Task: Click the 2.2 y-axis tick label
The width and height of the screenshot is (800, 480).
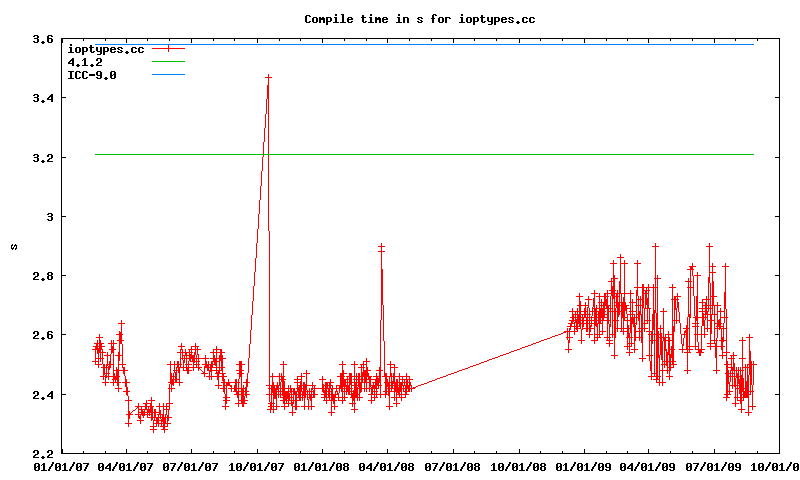Action: point(42,452)
